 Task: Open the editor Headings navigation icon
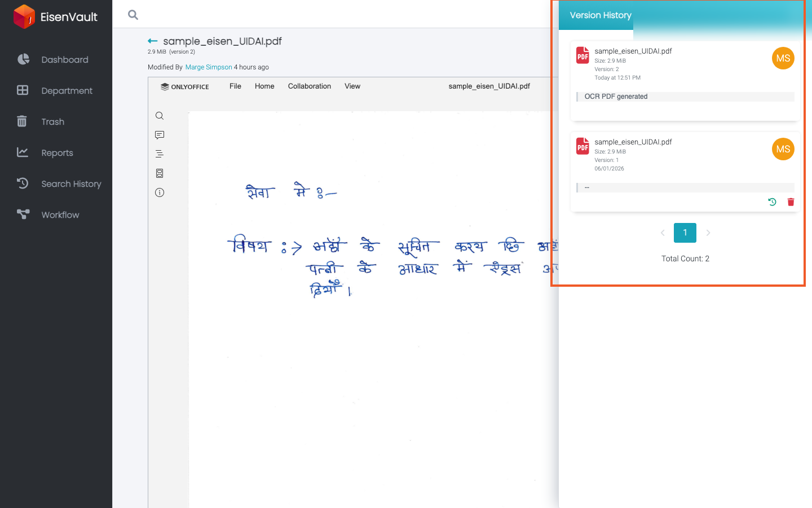pyautogui.click(x=160, y=154)
